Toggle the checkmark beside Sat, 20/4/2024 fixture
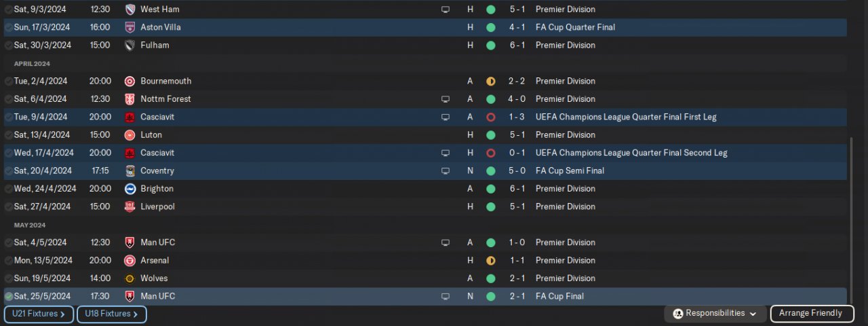 8,171
